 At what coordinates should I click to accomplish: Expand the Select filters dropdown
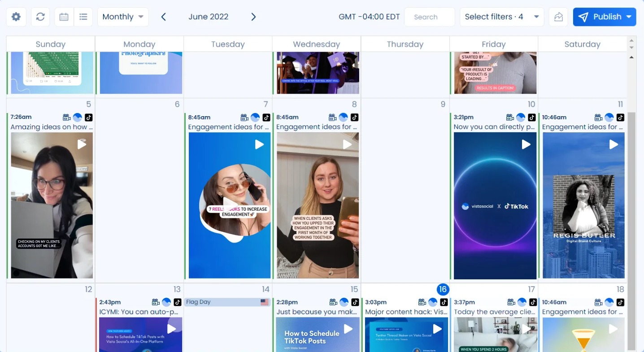[501, 17]
